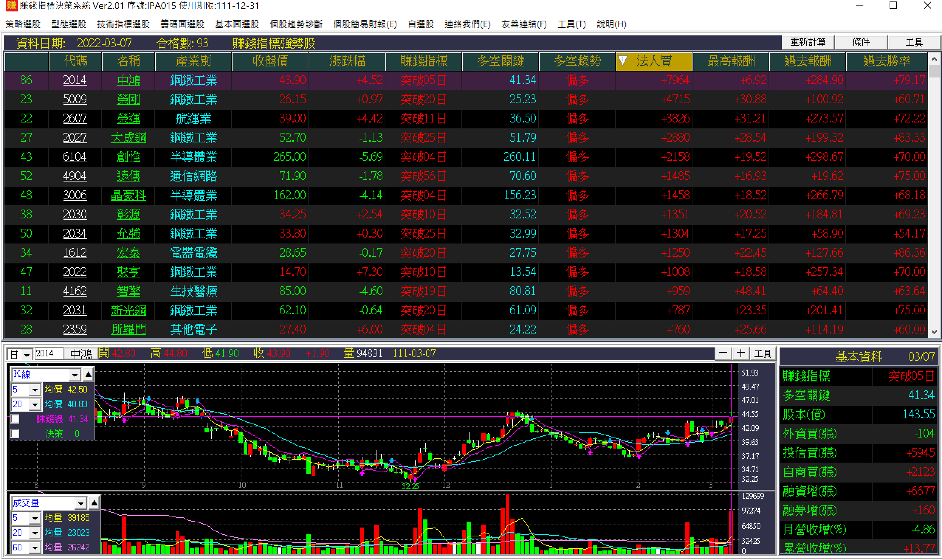Image resolution: width=942 pixels, height=560 pixels.
Task: Collapse the K線 panel with triangle icon
Action: [x=88, y=374]
